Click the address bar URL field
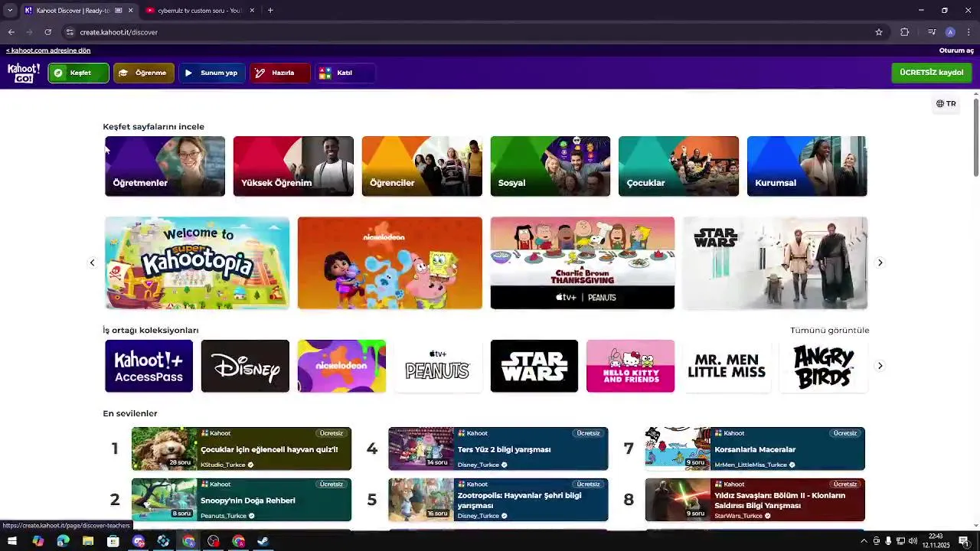980x551 pixels. click(x=475, y=32)
